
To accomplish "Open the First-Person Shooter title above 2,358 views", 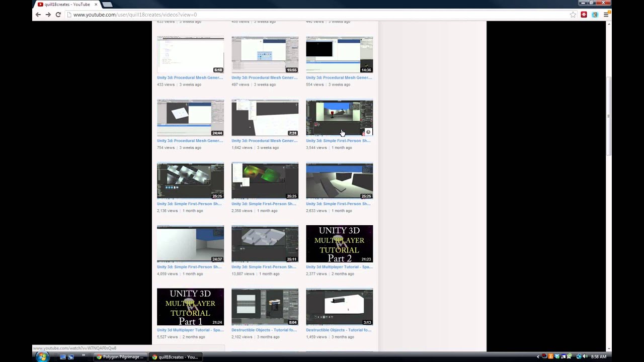I will click(264, 204).
